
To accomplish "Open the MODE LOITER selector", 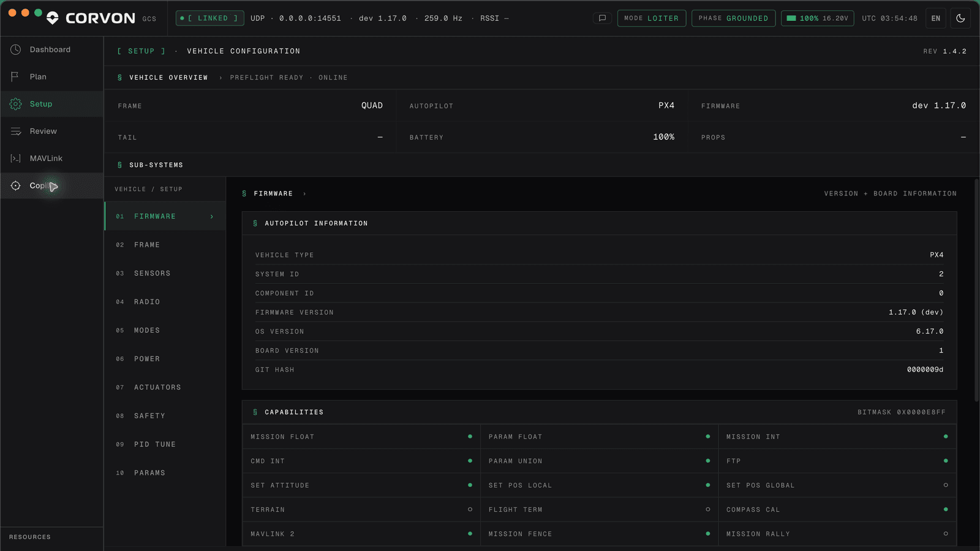I will (652, 18).
